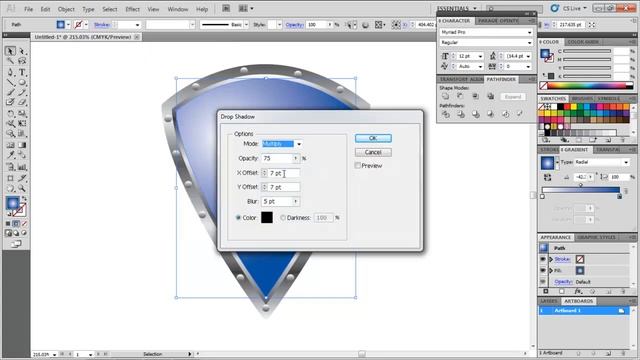Select the Gradient tool in toolbox
This screenshot has width=640, height=360.
pyautogui.click(x=22, y=145)
